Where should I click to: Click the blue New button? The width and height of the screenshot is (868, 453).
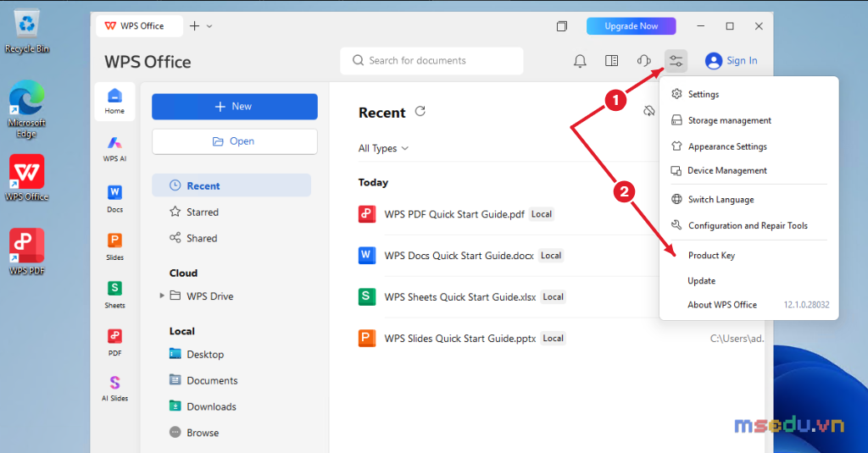point(235,106)
